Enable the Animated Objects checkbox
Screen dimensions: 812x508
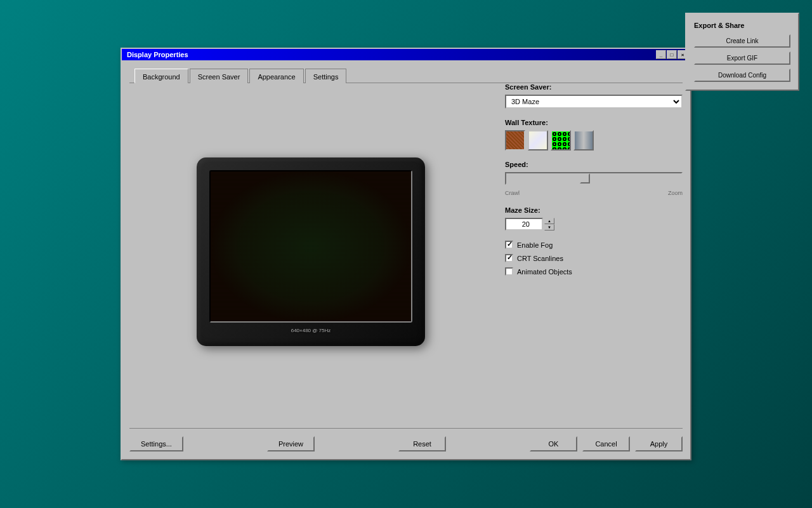509,271
